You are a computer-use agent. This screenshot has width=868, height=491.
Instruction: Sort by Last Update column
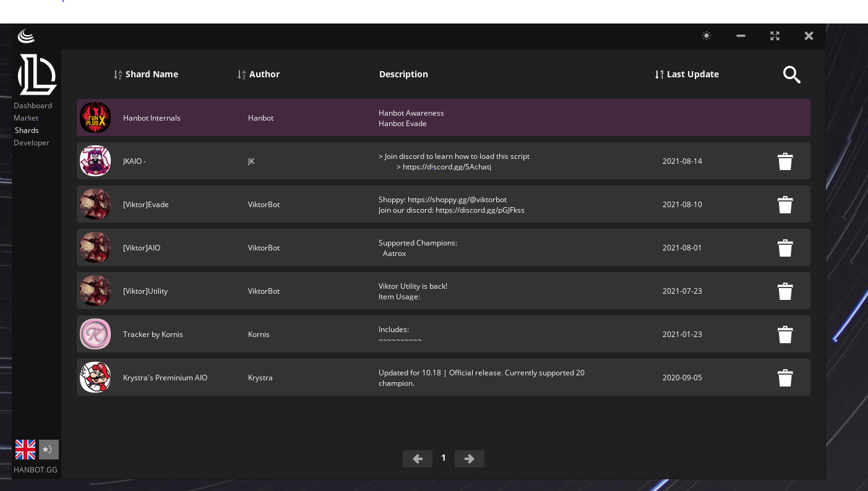[x=687, y=74]
